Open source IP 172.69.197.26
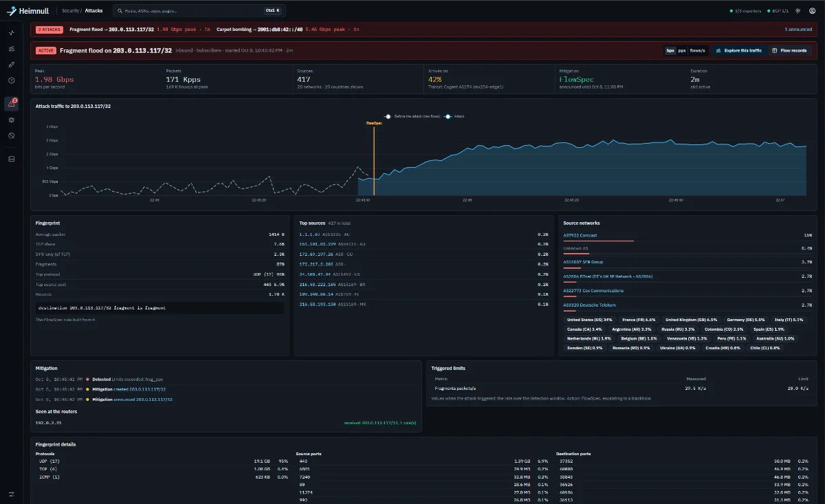The height and width of the screenshot is (504, 825). tap(317, 254)
